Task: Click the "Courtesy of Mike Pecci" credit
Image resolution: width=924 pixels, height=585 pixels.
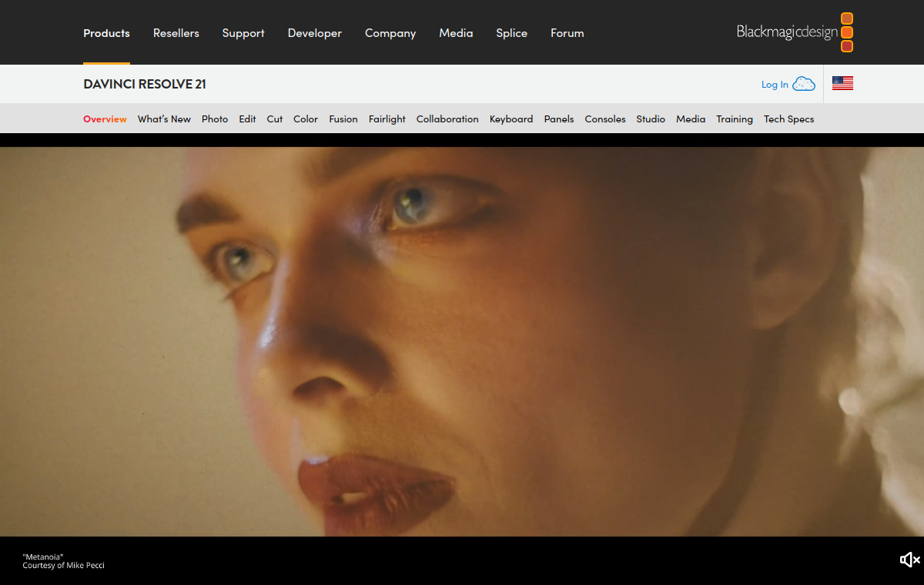Action: point(63,566)
